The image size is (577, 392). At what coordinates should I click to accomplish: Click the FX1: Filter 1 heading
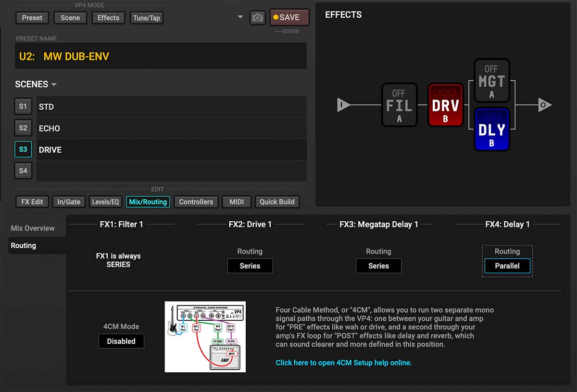121,224
